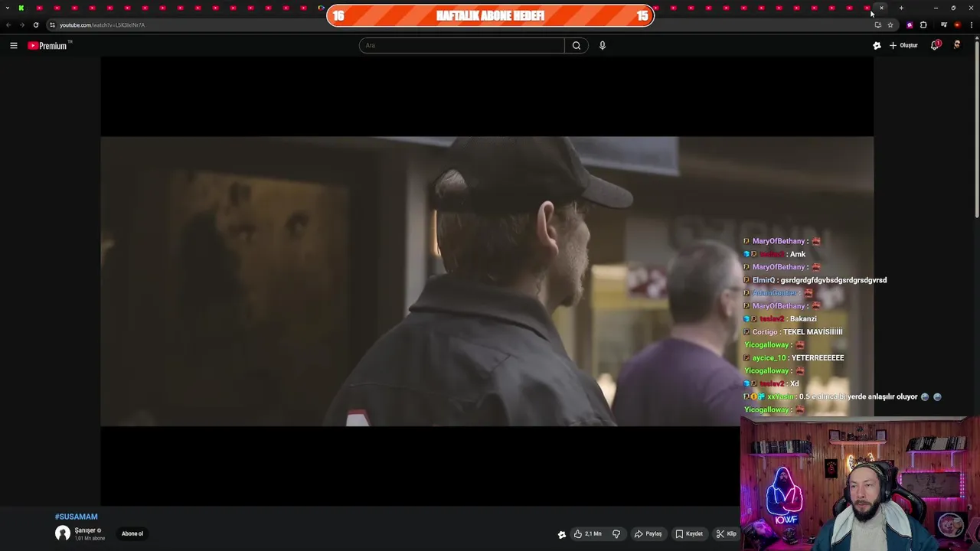Click the Ara search field

point(462,45)
